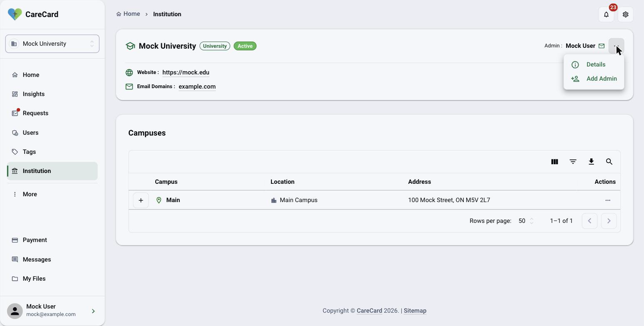This screenshot has width=644, height=326.
Task: Go to previous page of campuses
Action: pos(589,221)
